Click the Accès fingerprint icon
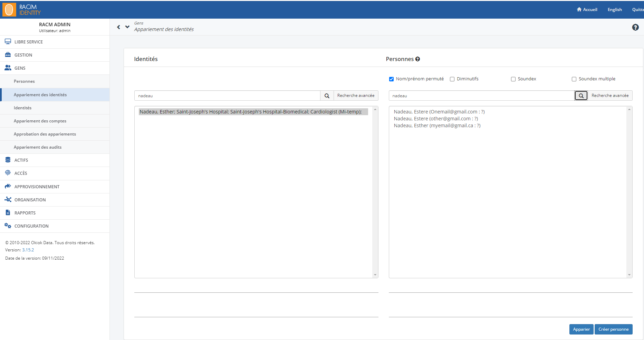Viewport: 644px width, 340px height. [8, 173]
